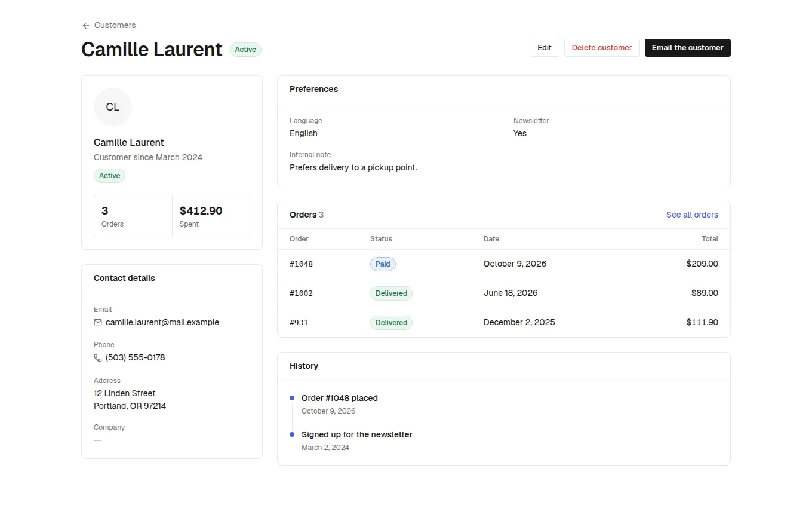
Task: Click the Email the customer button
Action: 688,48
